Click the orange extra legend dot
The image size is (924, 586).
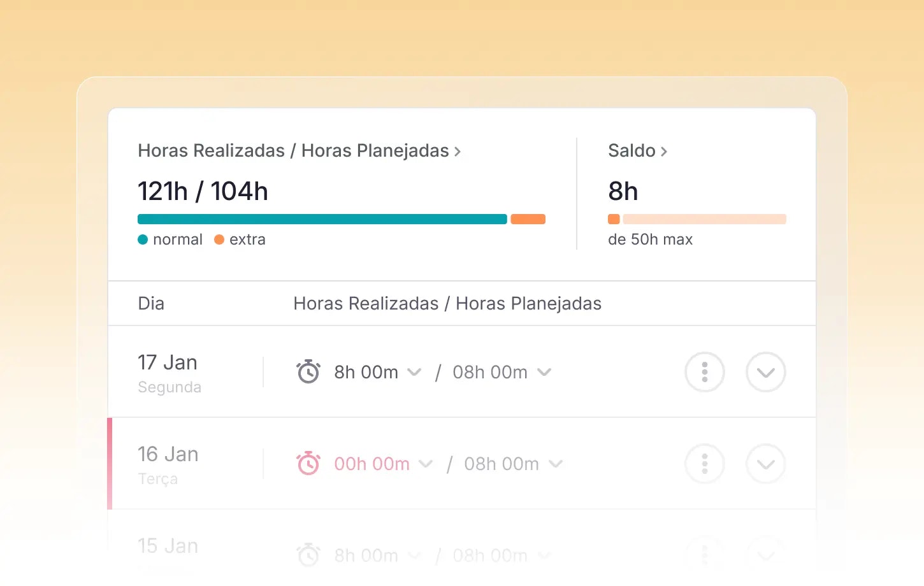tap(219, 239)
